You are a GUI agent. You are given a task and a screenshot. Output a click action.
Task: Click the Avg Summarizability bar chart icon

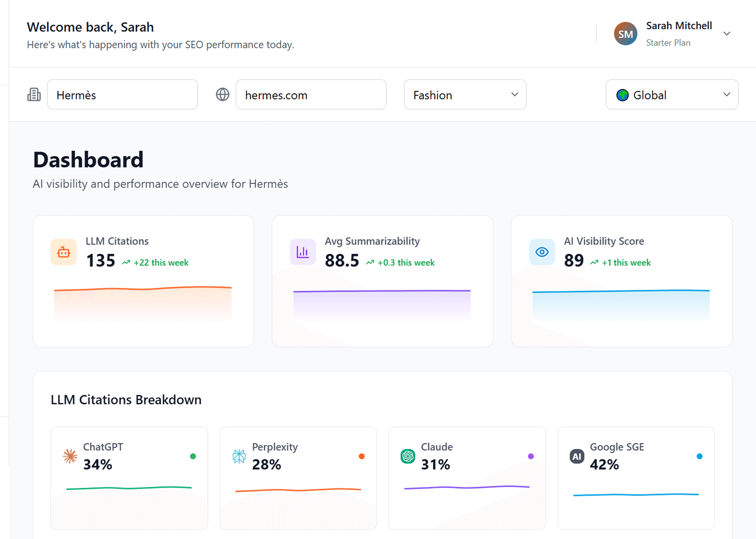pos(303,252)
